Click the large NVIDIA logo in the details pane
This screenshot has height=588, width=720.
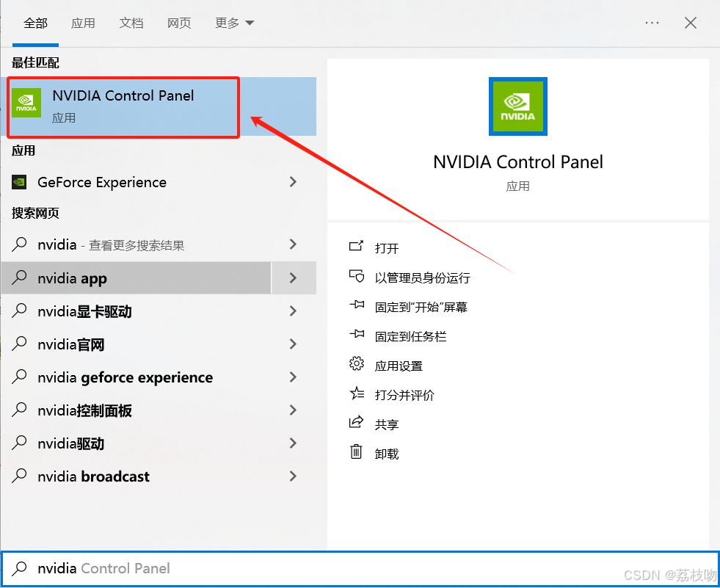coord(518,106)
